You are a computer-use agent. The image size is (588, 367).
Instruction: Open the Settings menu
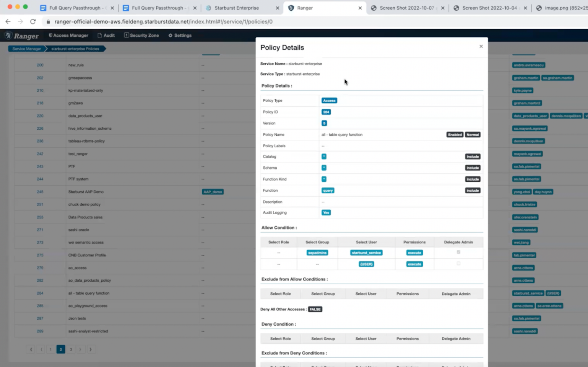[180, 36]
